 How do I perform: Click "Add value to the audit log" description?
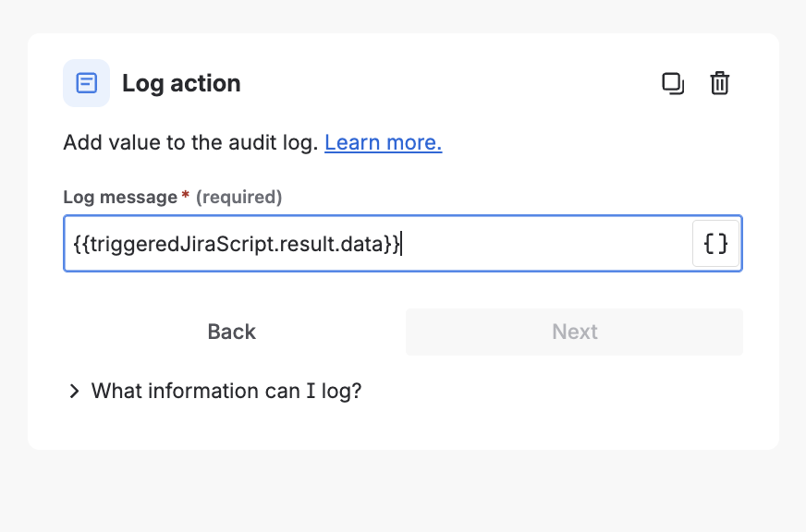click(190, 142)
